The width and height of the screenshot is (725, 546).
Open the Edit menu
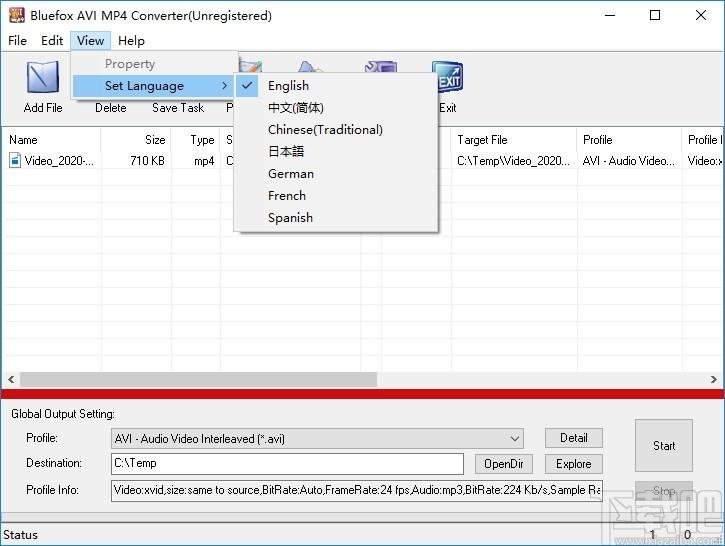click(52, 41)
